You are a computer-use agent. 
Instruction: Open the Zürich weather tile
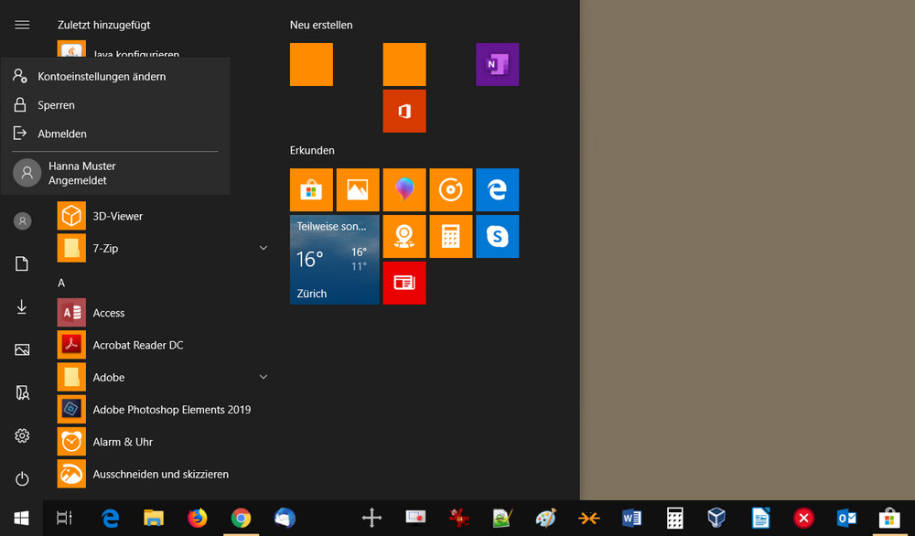point(334,260)
